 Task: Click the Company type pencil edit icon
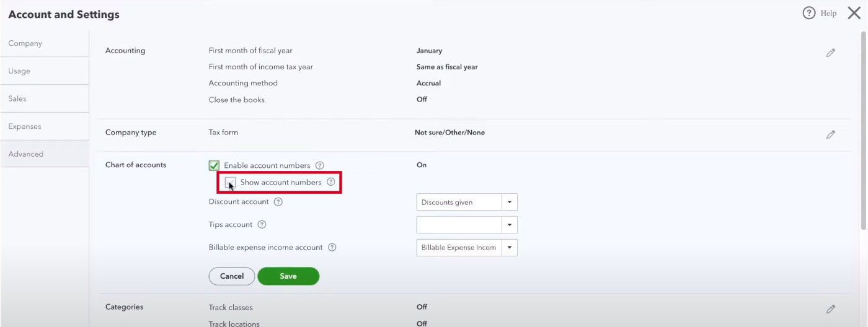click(x=831, y=134)
